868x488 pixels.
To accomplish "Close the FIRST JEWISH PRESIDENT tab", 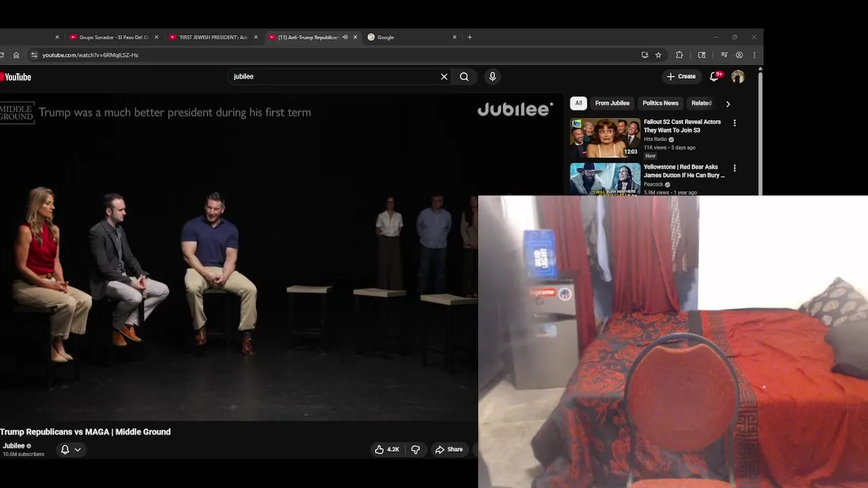I will [256, 37].
